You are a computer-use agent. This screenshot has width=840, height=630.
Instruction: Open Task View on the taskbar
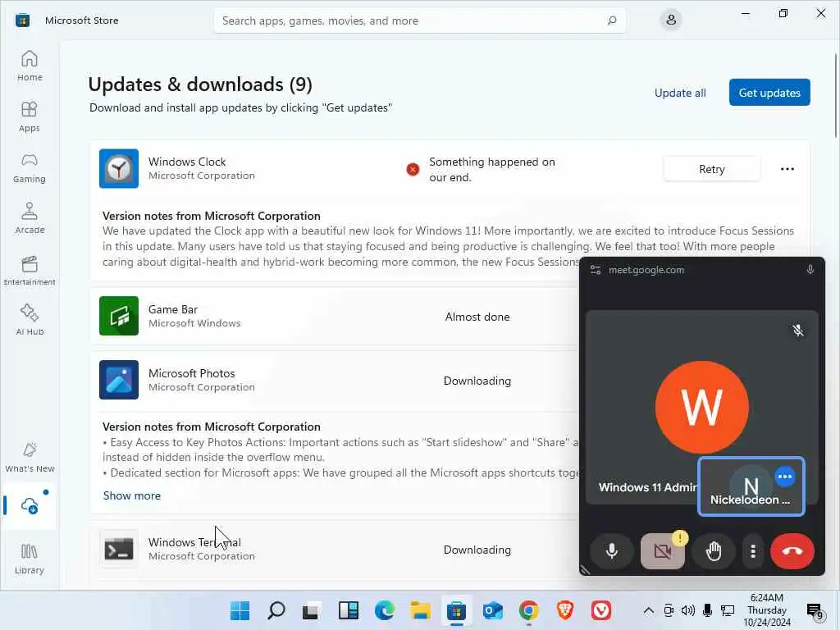click(312, 610)
